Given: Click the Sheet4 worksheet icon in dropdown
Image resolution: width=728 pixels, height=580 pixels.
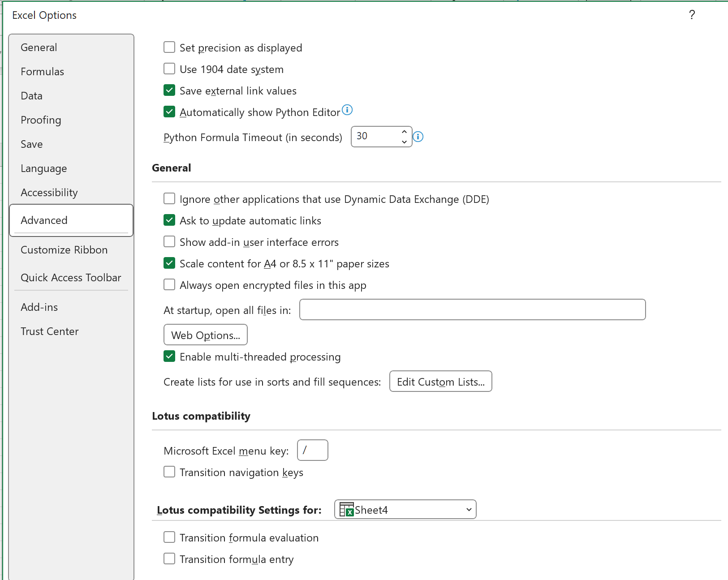Looking at the screenshot, I should tap(346, 510).
